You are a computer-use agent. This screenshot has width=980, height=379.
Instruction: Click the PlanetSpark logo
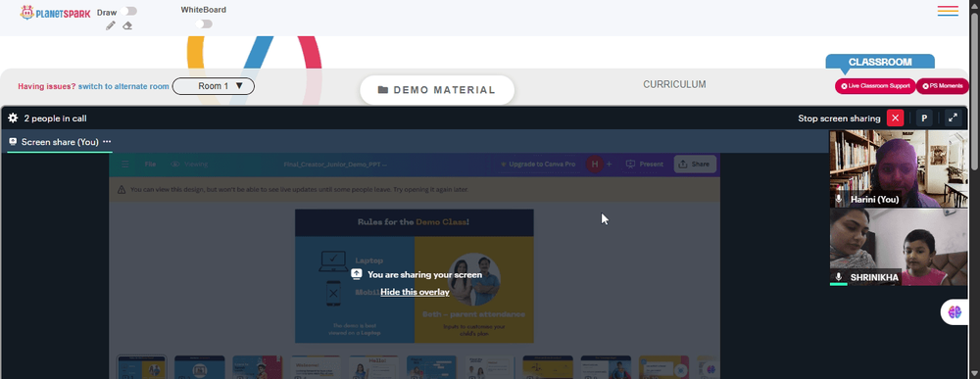pos(55,13)
